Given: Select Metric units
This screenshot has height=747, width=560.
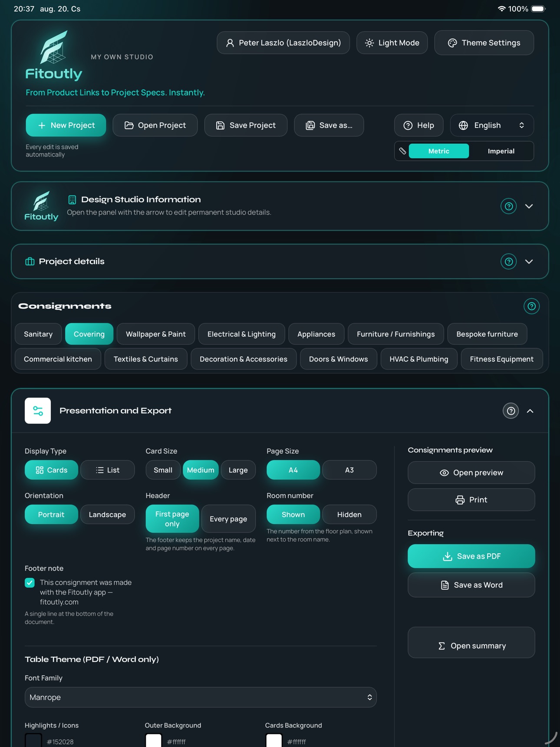Looking at the screenshot, I should (438, 151).
